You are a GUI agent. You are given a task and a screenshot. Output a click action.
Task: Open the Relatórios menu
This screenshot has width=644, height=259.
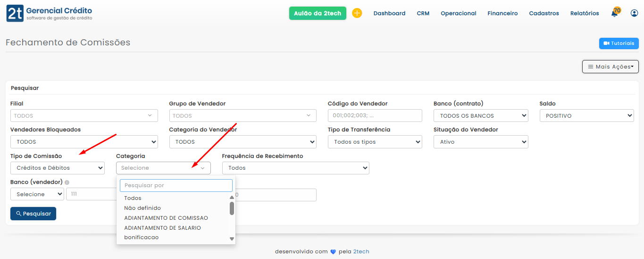pos(584,13)
